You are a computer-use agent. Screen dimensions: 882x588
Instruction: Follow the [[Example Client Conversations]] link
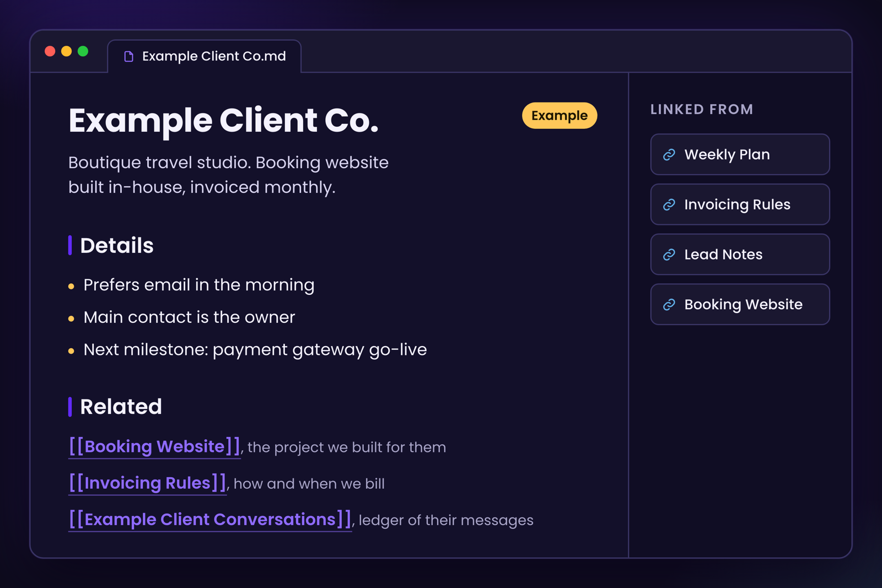210,519
